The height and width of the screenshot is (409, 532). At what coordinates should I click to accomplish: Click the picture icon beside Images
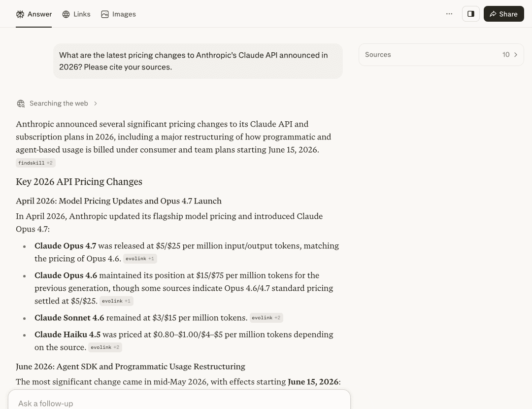click(x=105, y=14)
